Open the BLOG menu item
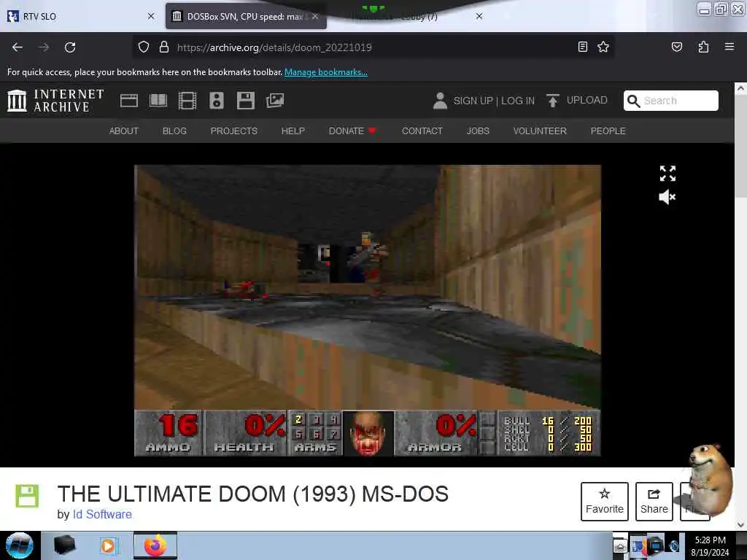Viewport: 747px width, 560px height. 174,131
